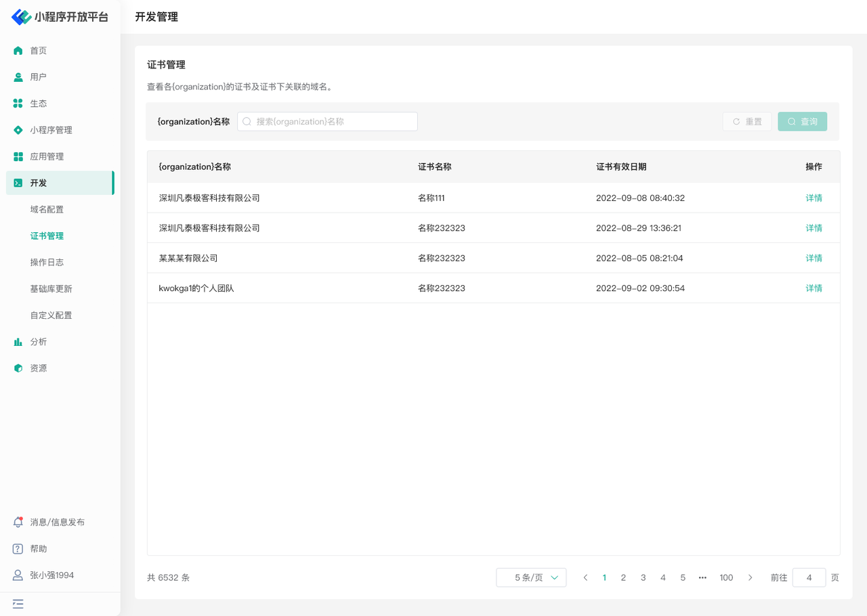Click the organization name search field
The image size is (867, 616).
click(327, 122)
